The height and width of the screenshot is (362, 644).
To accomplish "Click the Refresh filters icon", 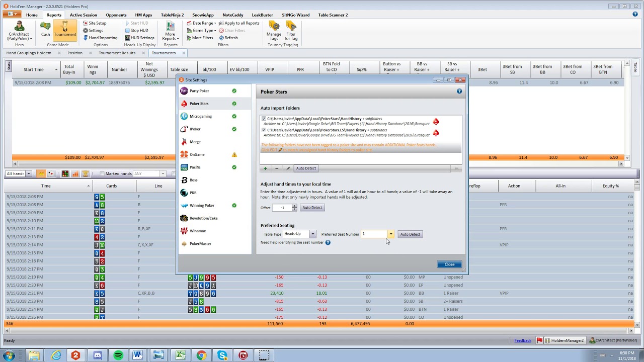I will 228,38.
